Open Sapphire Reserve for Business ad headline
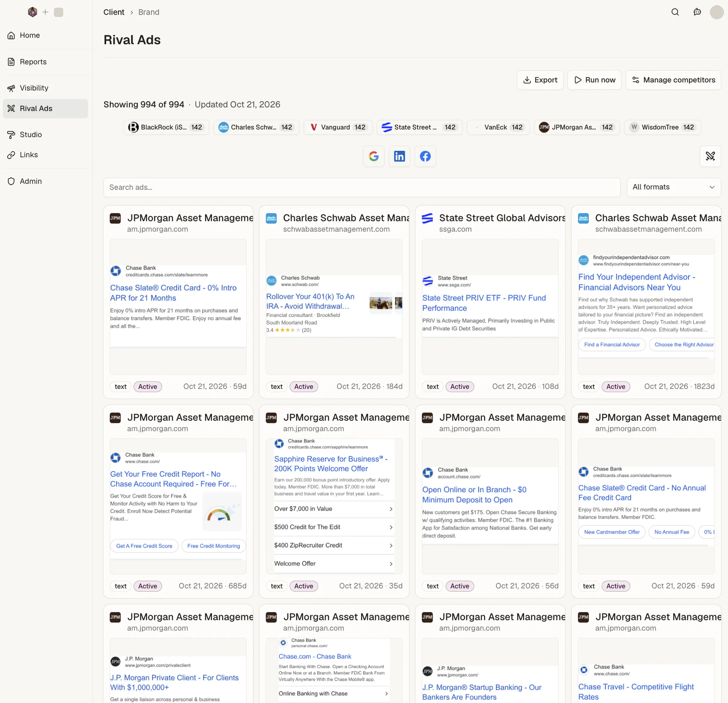The height and width of the screenshot is (703, 728). click(x=331, y=464)
